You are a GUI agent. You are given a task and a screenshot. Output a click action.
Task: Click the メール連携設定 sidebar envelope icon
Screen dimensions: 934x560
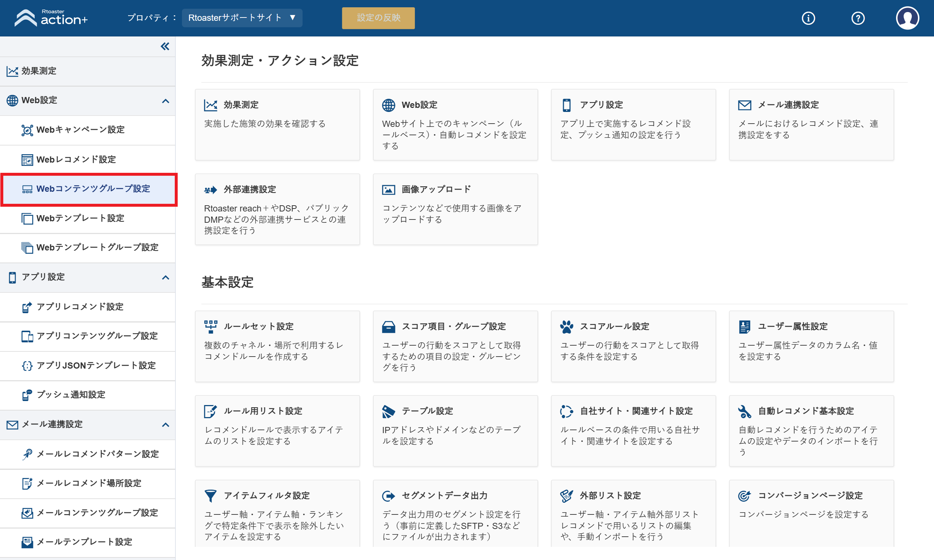click(12, 425)
